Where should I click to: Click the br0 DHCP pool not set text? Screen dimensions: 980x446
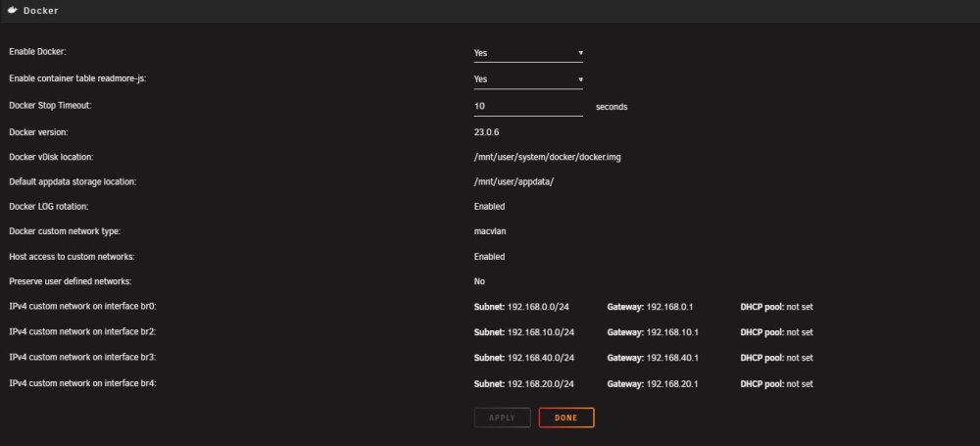pyautogui.click(x=800, y=307)
